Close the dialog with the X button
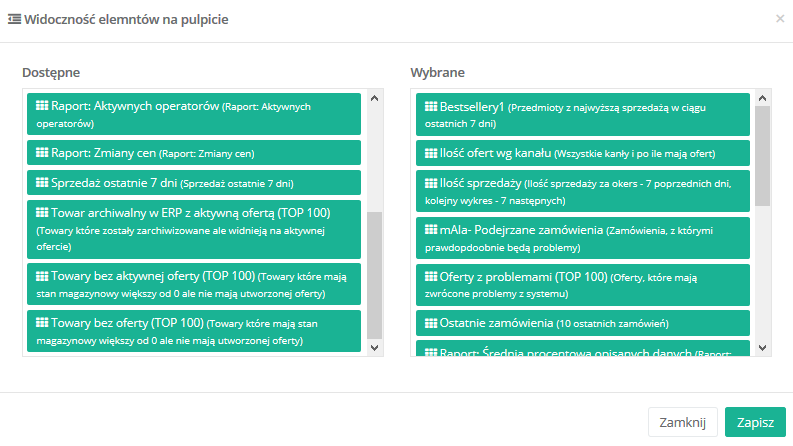This screenshot has height=446, width=793. pyautogui.click(x=780, y=18)
